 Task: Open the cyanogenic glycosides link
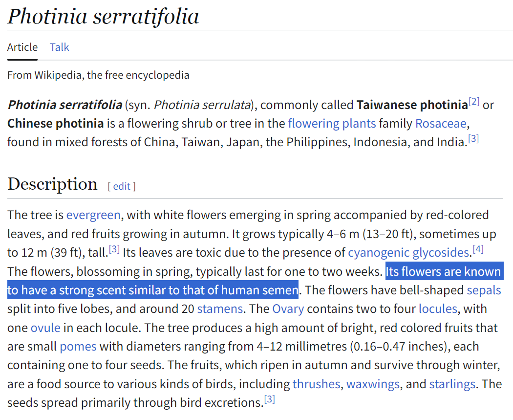tap(408, 253)
